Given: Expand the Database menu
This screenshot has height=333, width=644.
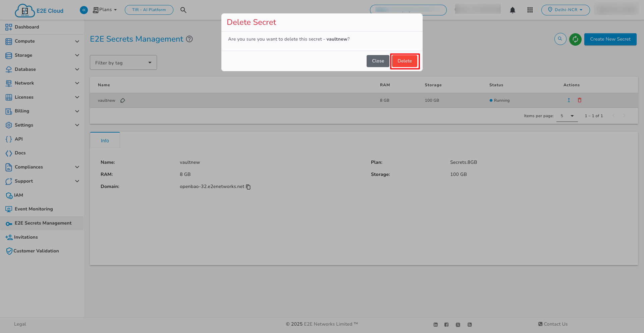Looking at the screenshot, I should tap(42, 69).
